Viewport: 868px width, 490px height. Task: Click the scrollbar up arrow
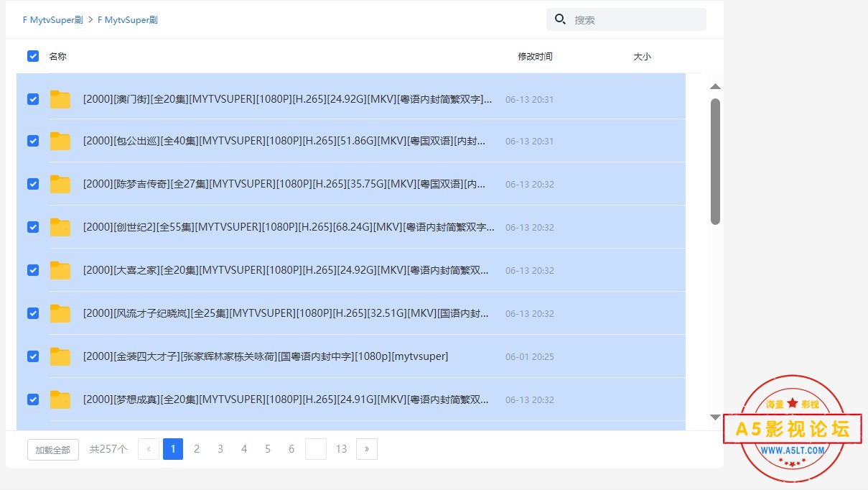[715, 87]
